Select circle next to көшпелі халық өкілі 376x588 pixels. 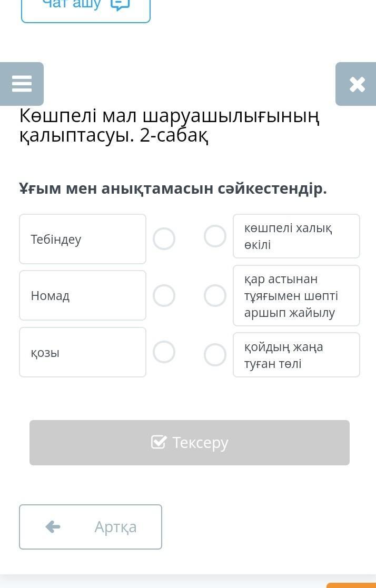click(x=215, y=236)
